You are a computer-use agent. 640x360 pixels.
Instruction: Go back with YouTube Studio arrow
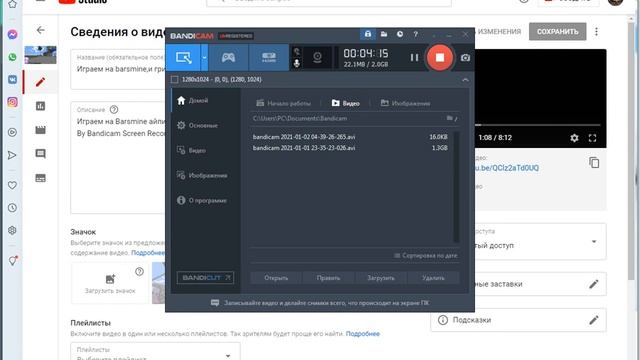point(40,30)
